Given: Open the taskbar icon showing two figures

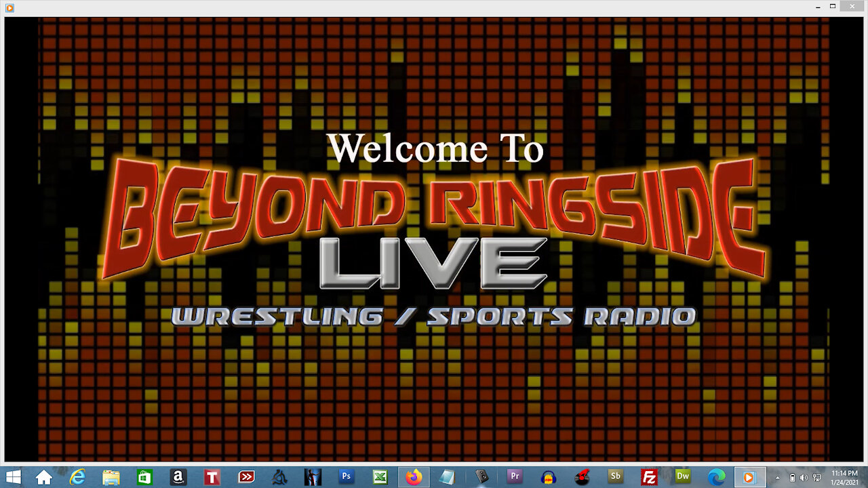Looking at the screenshot, I should click(x=313, y=477).
